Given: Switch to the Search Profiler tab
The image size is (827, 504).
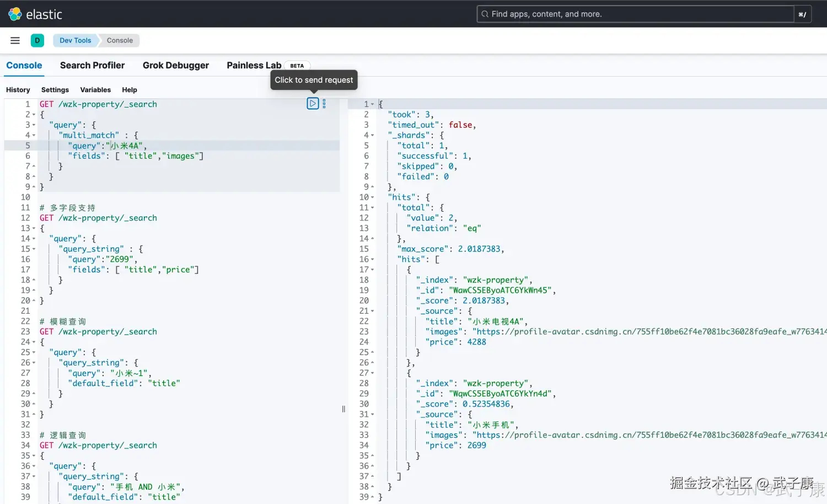Looking at the screenshot, I should point(92,65).
